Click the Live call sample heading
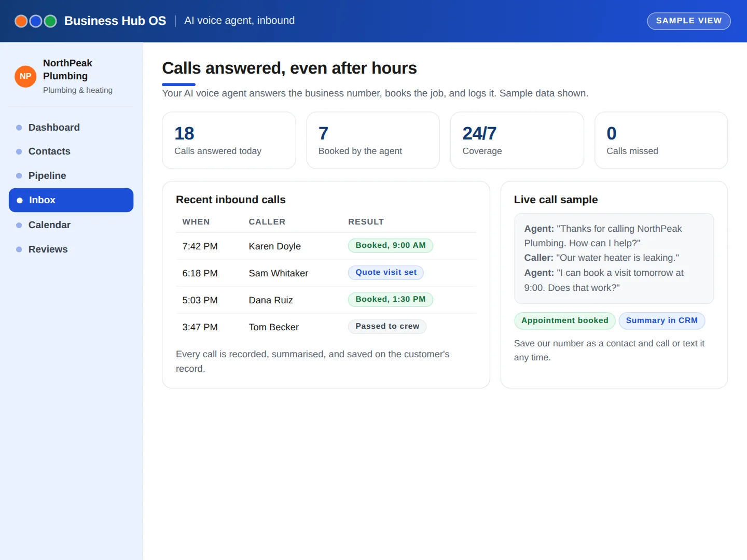Image resolution: width=747 pixels, height=560 pixels. [x=556, y=200]
